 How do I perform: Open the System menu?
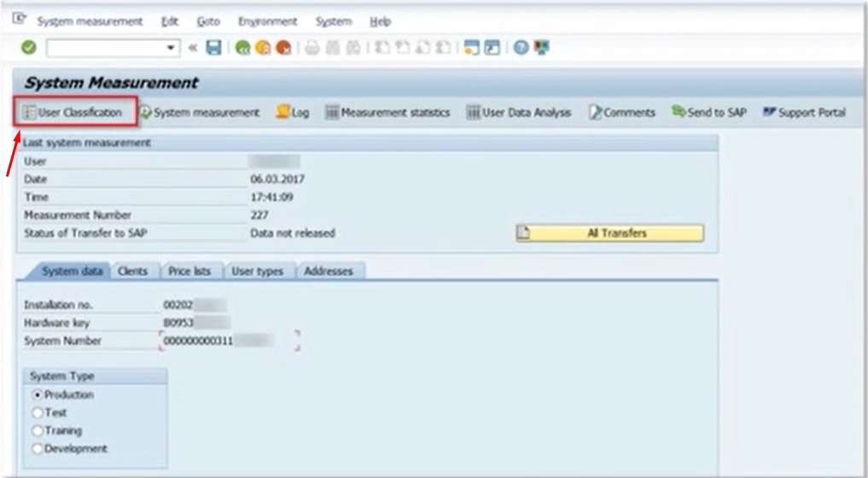click(333, 21)
